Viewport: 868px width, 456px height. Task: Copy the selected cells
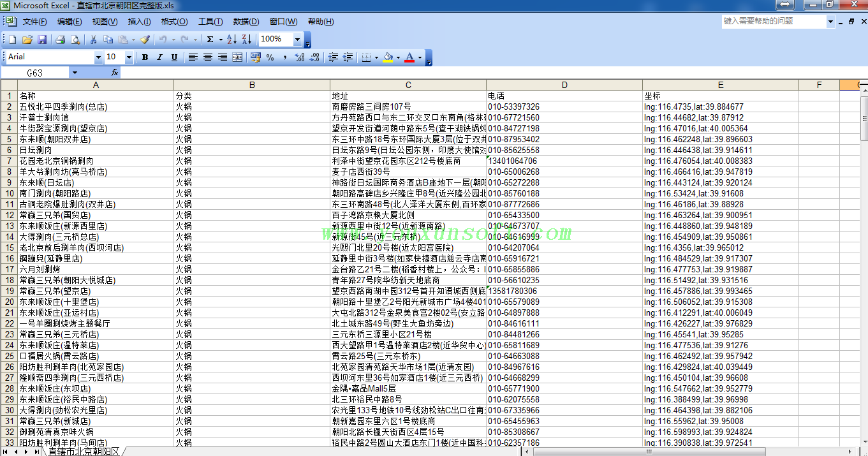tap(108, 40)
